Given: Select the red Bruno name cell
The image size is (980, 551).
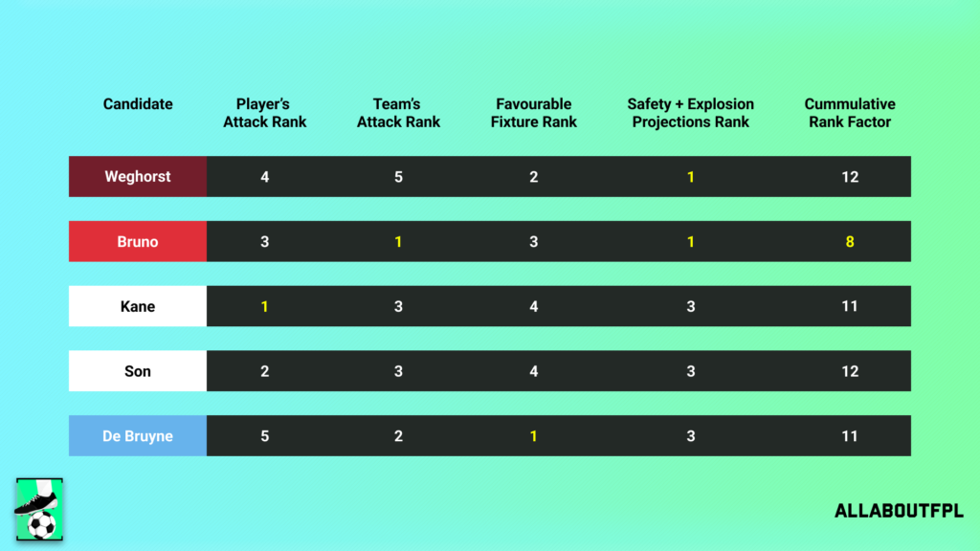Looking at the screenshot, I should tap(138, 242).
